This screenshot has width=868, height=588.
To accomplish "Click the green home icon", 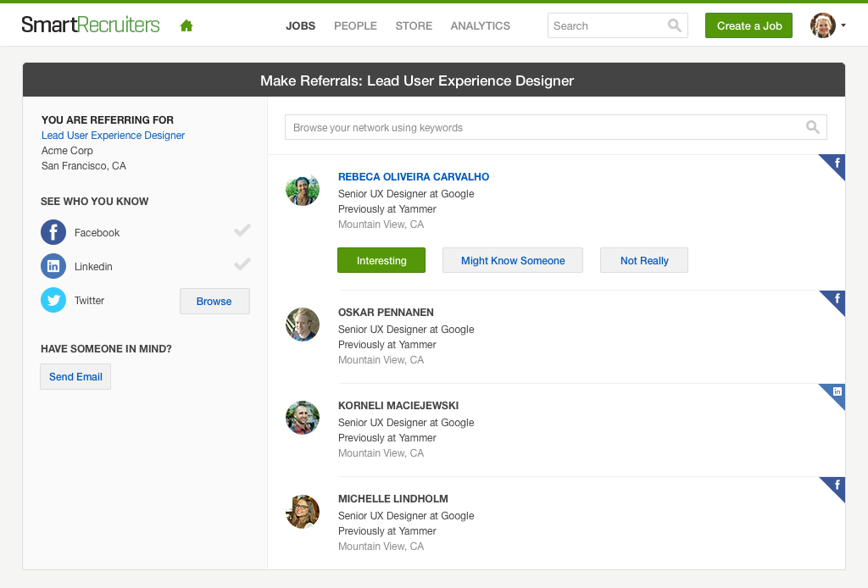I will coord(186,25).
